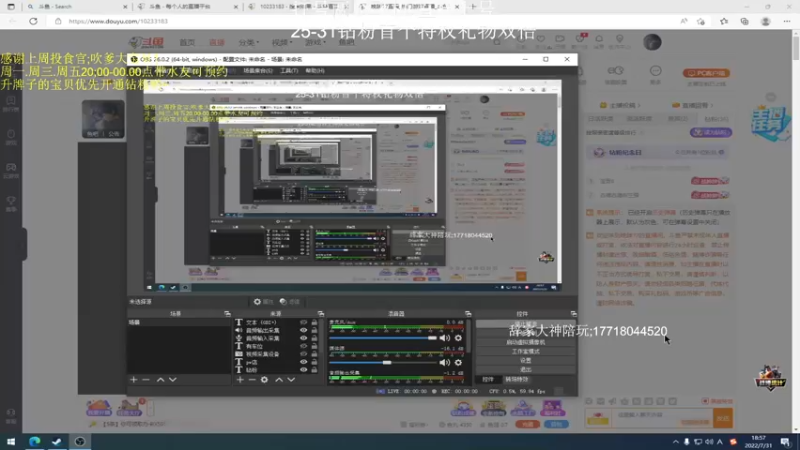800x450 pixels.
Task: Open settings gear for the first mixer channel
Action: [458, 338]
